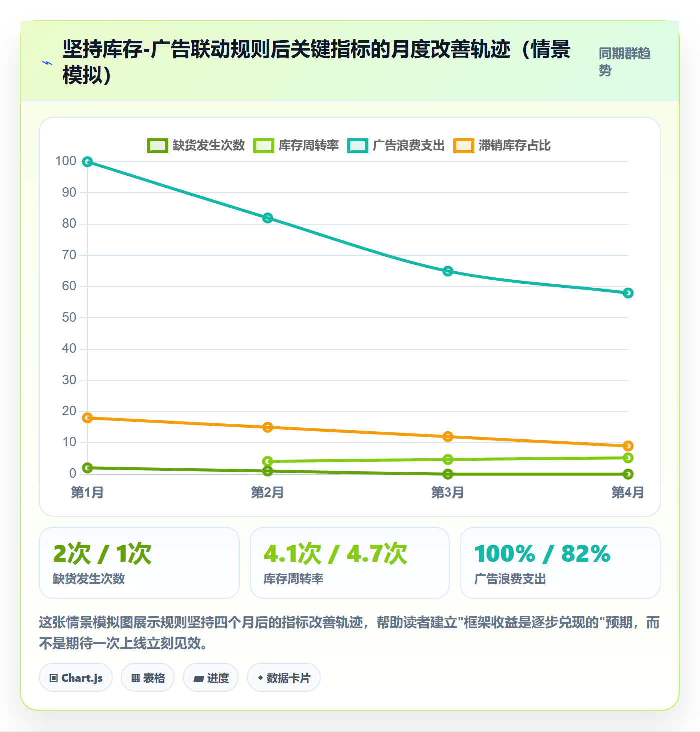Click the teal 广告浪费支出 legend swatch
The width and height of the screenshot is (700, 732).
358,146
